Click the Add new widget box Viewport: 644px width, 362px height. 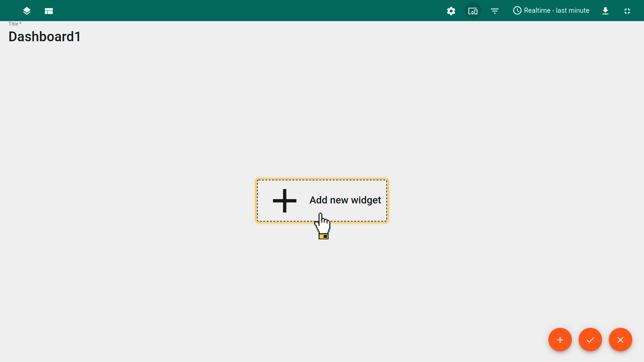322,200
